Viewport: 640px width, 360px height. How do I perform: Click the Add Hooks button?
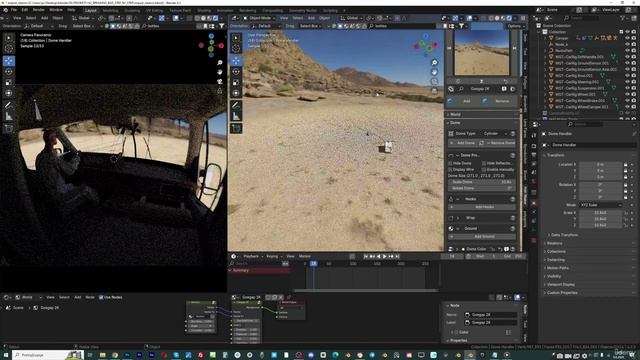pos(482,207)
